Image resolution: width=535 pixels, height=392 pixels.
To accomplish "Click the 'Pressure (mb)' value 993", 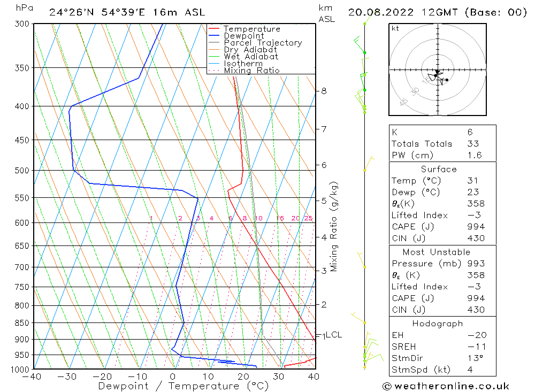I will 476,264.
